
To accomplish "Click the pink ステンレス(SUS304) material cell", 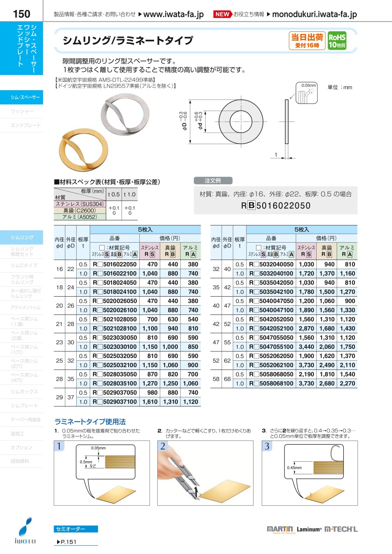I will tap(80, 204).
